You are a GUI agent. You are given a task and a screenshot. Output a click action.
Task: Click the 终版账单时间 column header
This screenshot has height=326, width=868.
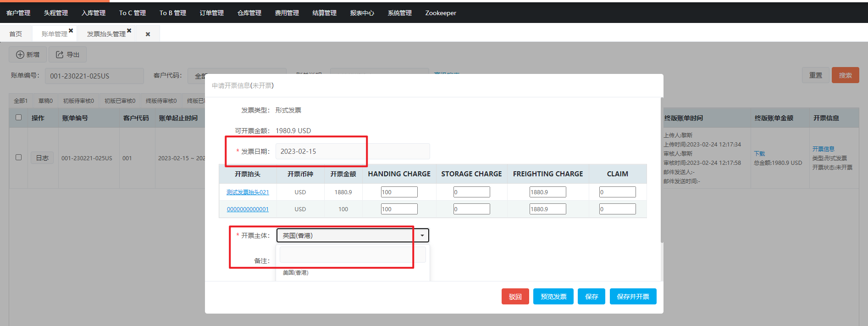click(684, 118)
